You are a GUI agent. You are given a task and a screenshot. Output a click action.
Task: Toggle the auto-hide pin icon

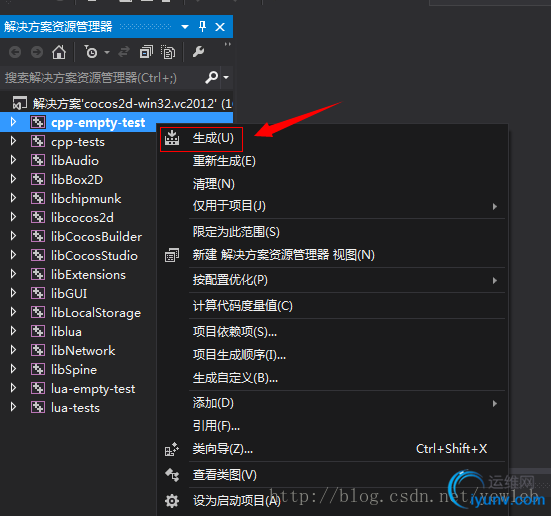pyautogui.click(x=202, y=26)
